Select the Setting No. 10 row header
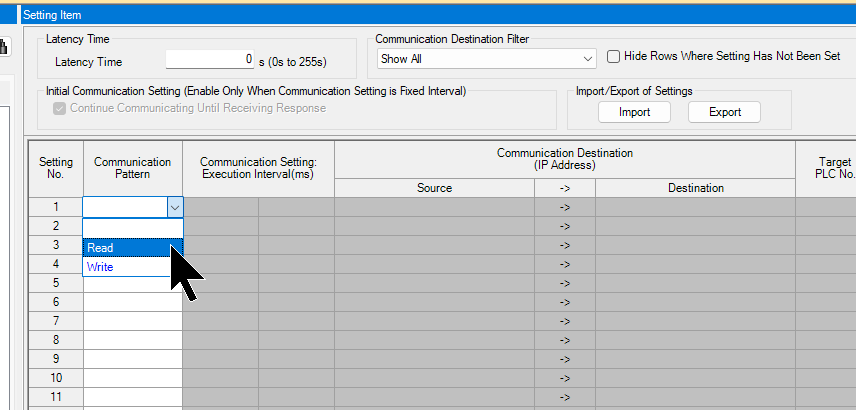The width and height of the screenshot is (856, 410). pyautogui.click(x=56, y=378)
